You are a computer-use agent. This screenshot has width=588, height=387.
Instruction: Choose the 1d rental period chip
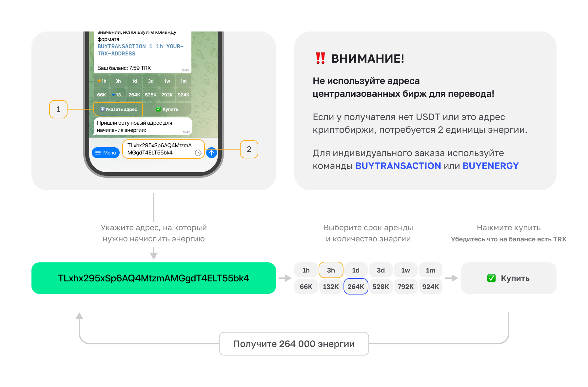coord(356,270)
